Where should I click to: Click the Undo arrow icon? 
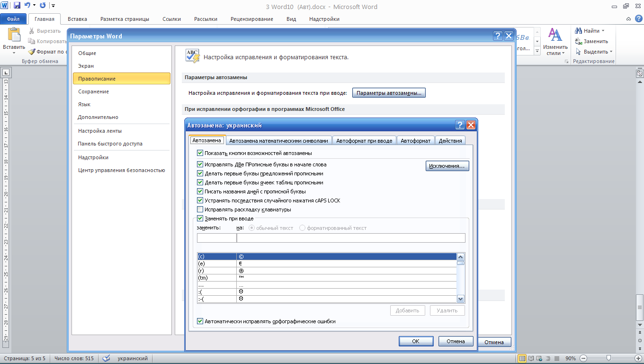28,6
